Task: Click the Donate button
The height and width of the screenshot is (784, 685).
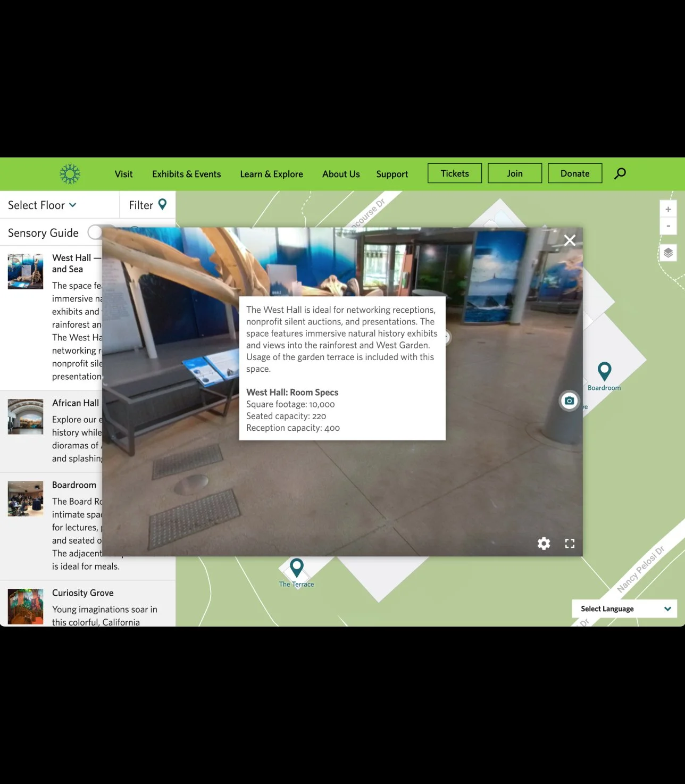Action: (575, 173)
